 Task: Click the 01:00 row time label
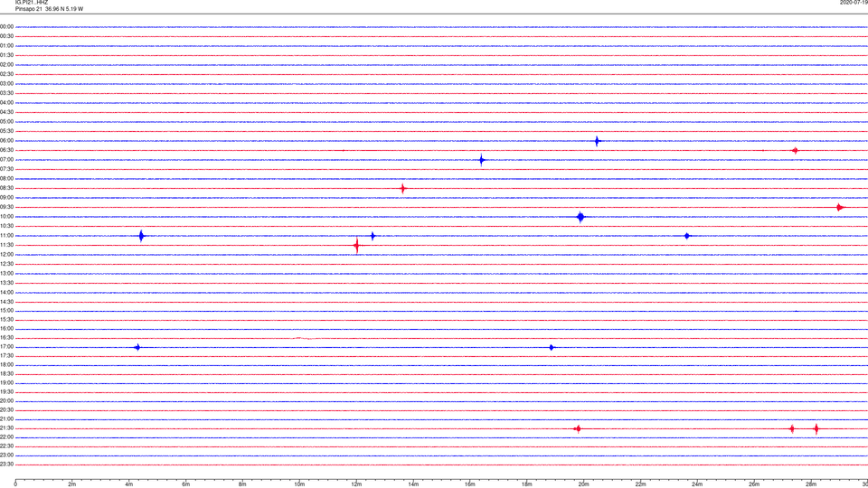point(6,46)
